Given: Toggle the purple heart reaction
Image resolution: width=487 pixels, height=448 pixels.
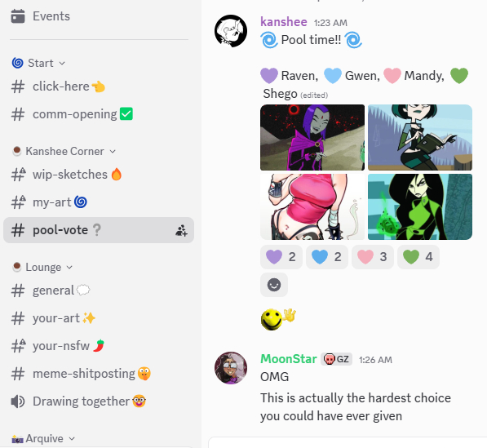Looking at the screenshot, I should coord(281,257).
